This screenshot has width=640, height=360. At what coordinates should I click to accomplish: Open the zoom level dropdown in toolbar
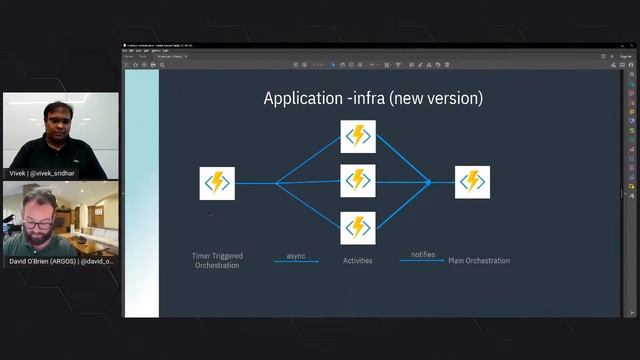[x=374, y=65]
